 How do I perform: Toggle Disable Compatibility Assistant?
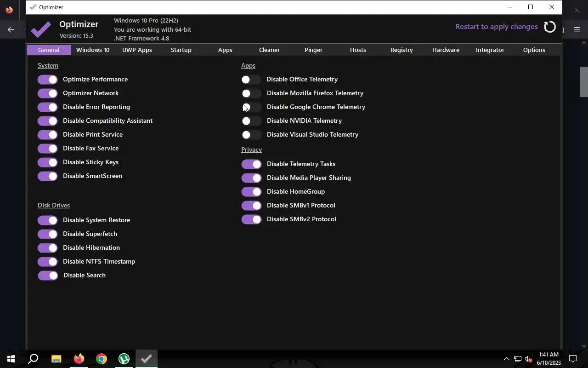pyautogui.click(x=48, y=121)
